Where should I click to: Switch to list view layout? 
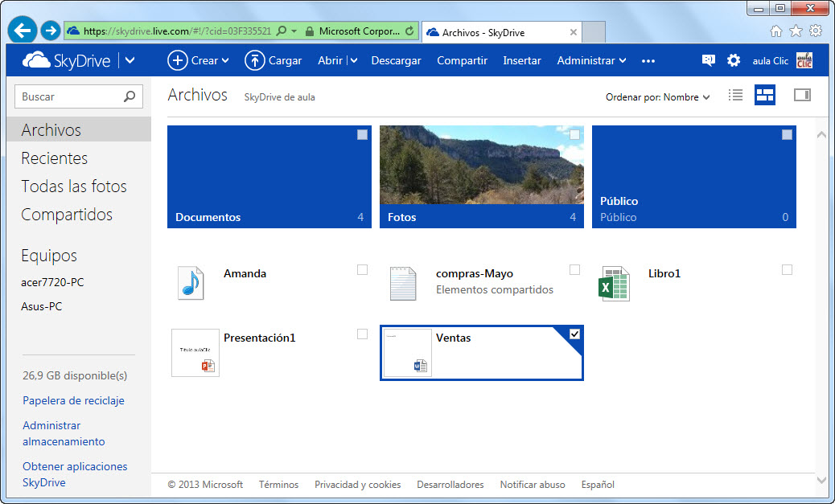coord(735,95)
